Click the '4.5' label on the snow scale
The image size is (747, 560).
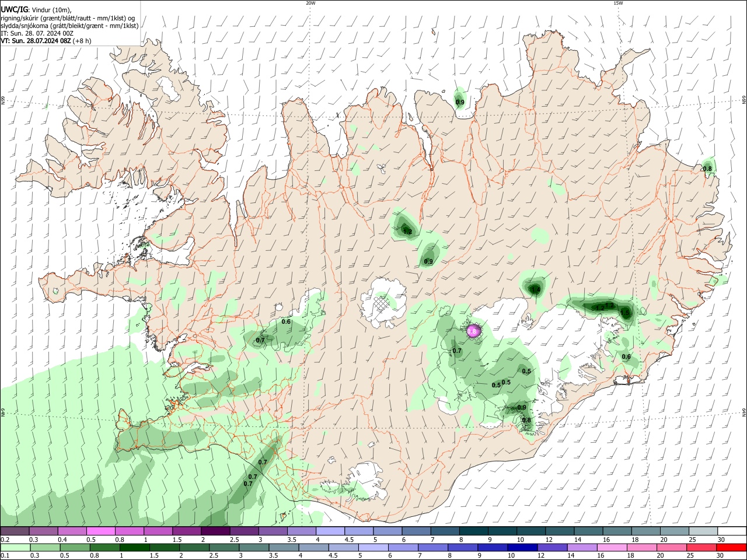349,540
